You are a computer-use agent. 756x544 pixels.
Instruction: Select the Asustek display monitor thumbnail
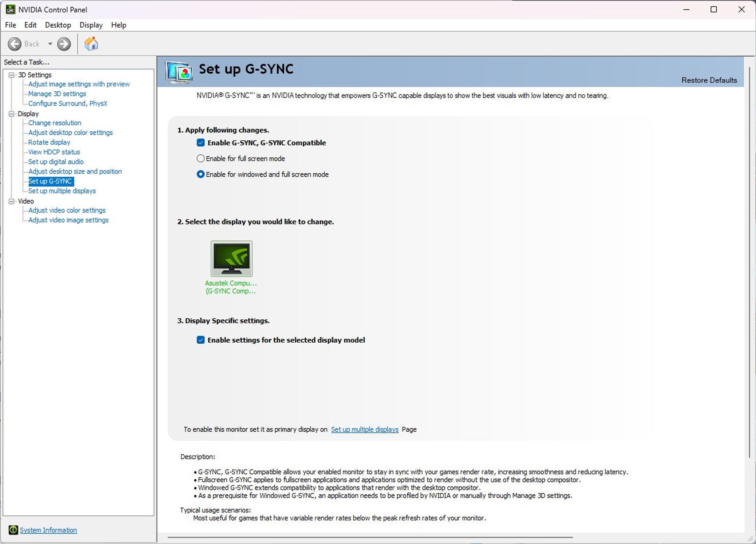[232, 258]
